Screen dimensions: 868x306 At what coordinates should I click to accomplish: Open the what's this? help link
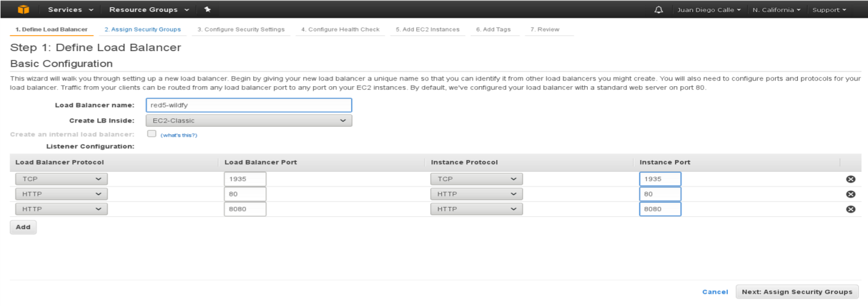pyautogui.click(x=179, y=135)
